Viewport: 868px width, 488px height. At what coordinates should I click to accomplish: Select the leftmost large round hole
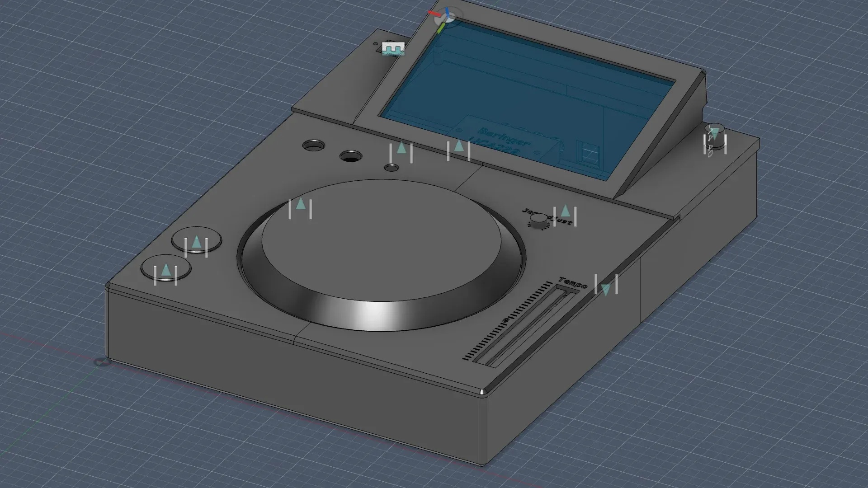click(314, 146)
